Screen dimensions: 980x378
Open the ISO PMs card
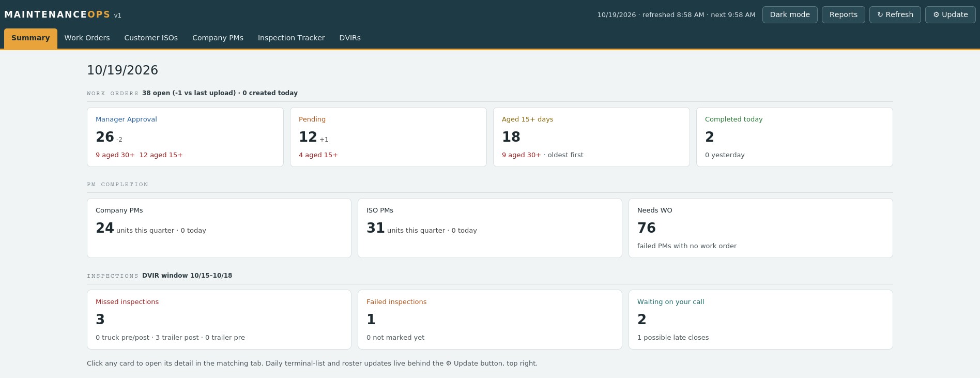(x=490, y=228)
